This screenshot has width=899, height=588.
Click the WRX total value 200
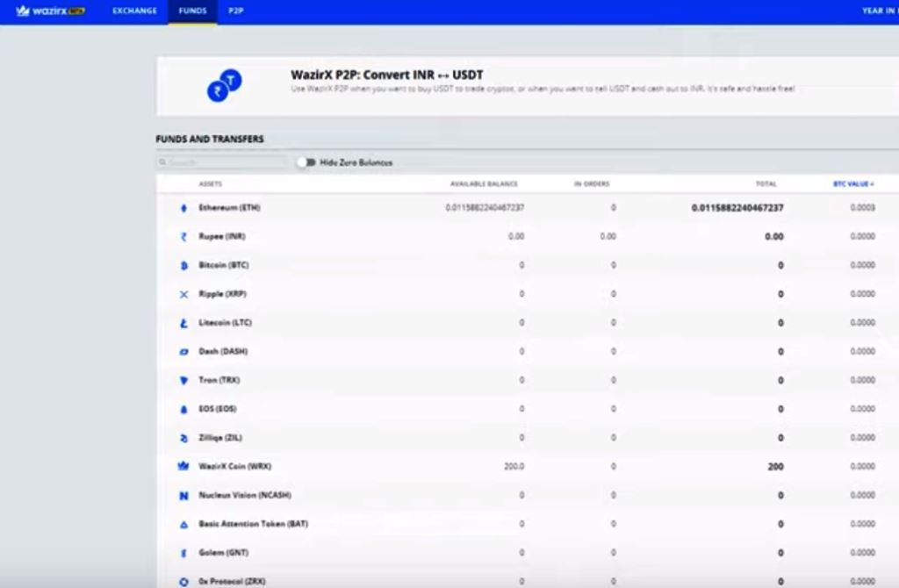(776, 467)
